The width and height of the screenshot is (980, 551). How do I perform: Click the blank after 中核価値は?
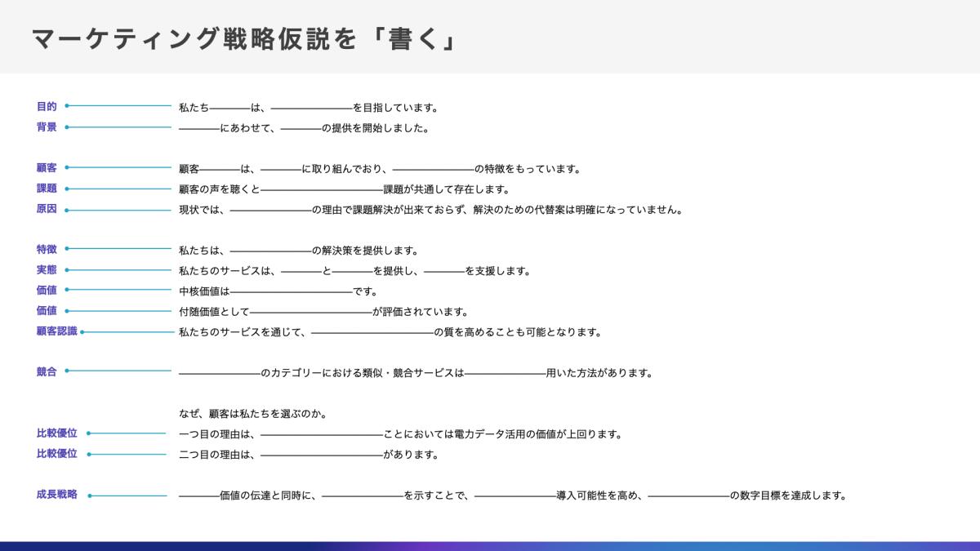[292, 291]
